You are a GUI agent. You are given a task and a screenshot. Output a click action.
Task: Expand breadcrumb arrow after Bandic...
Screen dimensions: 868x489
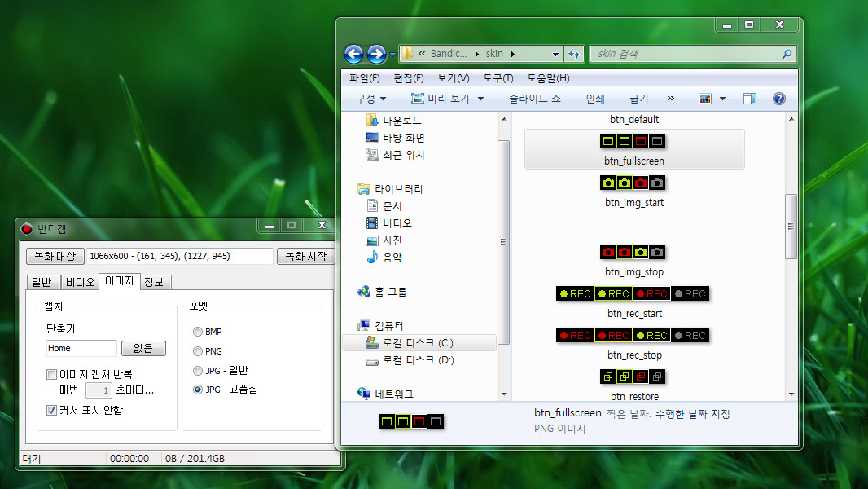tap(476, 54)
